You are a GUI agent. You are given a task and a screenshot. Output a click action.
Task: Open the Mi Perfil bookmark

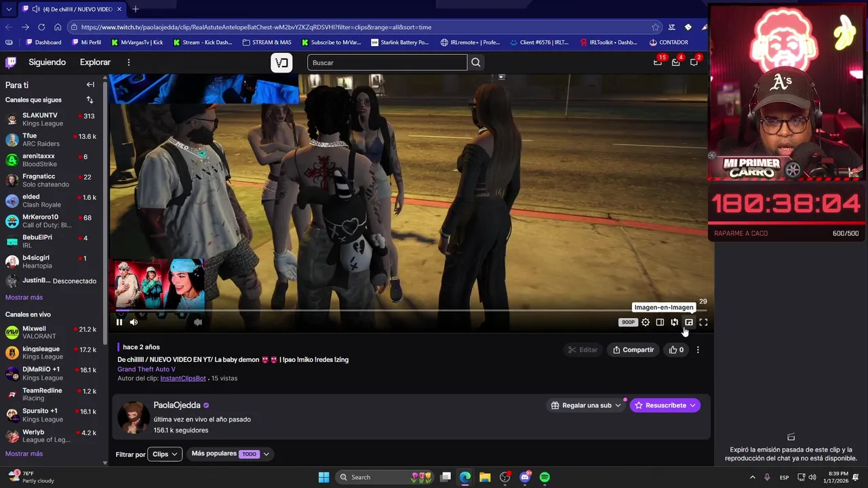(86, 42)
